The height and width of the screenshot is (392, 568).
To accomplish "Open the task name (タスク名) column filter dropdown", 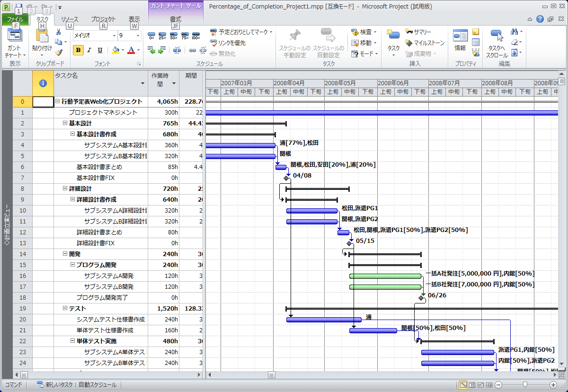I will [x=143, y=83].
